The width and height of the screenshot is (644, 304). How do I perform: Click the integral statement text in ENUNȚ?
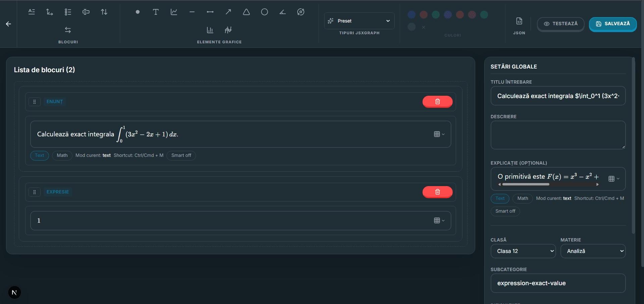pyautogui.click(x=107, y=134)
